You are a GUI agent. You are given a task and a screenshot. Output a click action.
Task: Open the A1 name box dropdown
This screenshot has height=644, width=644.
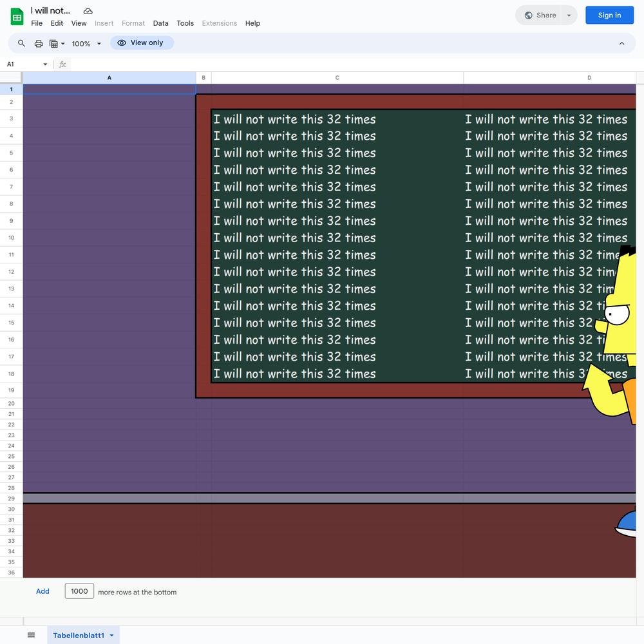pyautogui.click(x=45, y=64)
